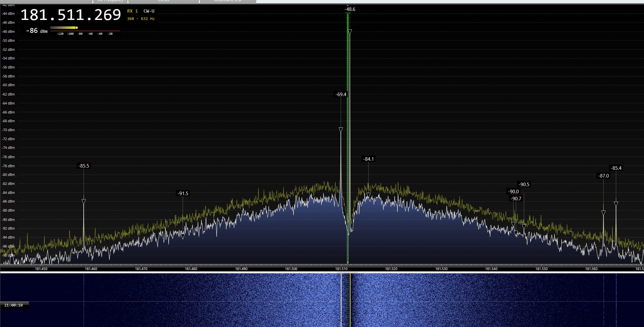The width and height of the screenshot is (644, 327).
Task: Click 181.540 on the frequency axis
Action: click(491, 269)
